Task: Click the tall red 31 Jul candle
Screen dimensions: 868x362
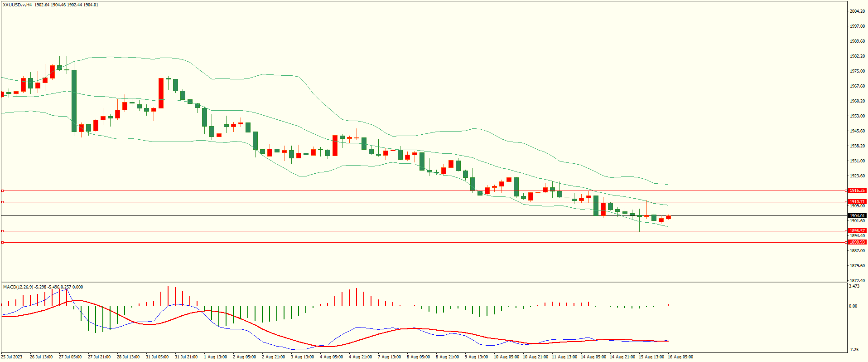Action: click(161, 93)
